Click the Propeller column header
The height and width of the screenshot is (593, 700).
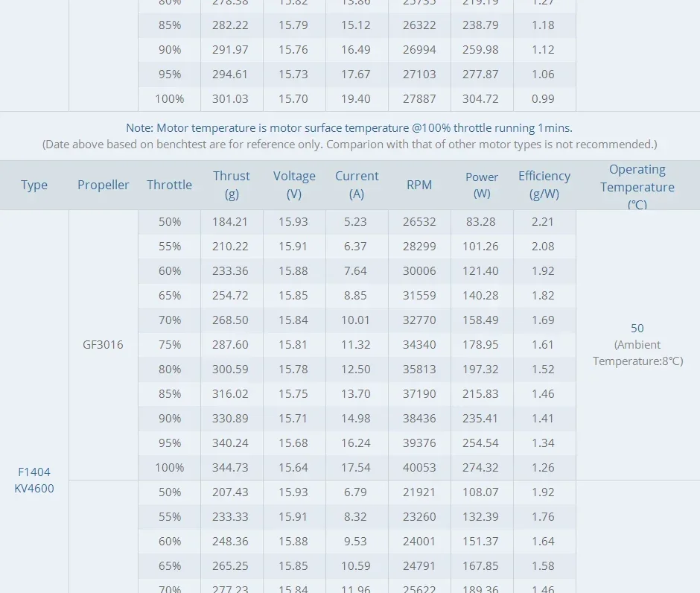tap(104, 185)
